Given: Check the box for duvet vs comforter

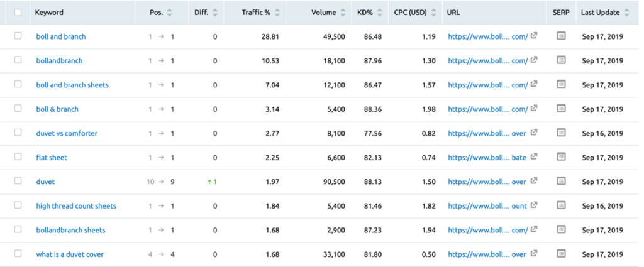Looking at the screenshot, I should (x=18, y=133).
